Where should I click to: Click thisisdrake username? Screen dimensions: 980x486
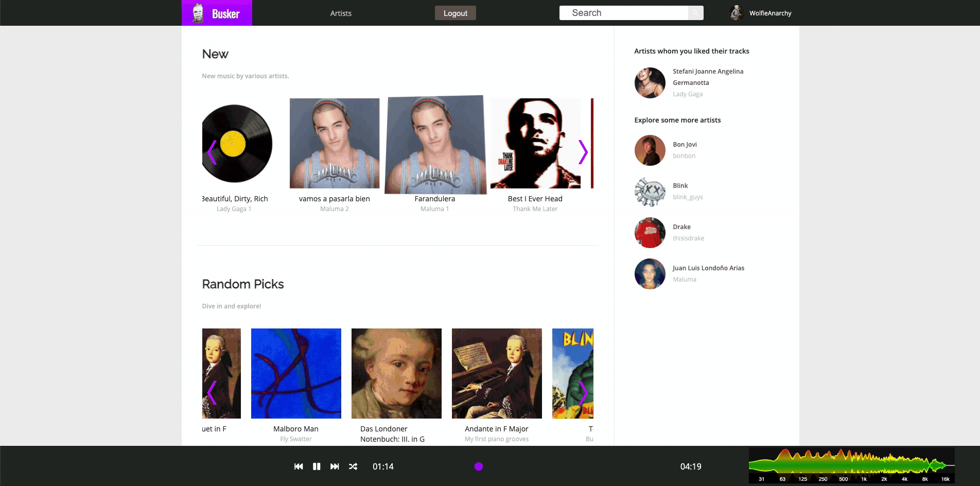click(688, 238)
